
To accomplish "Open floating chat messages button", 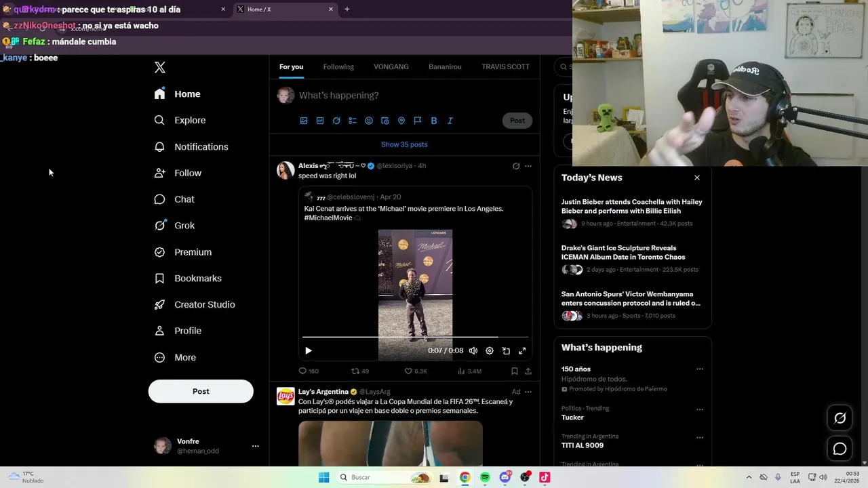I will [x=840, y=449].
